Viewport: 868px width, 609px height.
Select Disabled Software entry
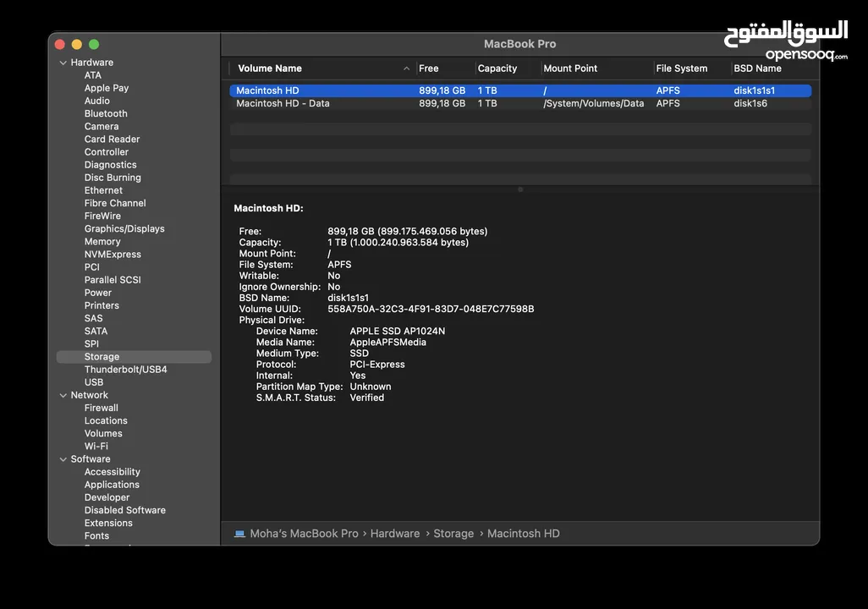pos(125,510)
